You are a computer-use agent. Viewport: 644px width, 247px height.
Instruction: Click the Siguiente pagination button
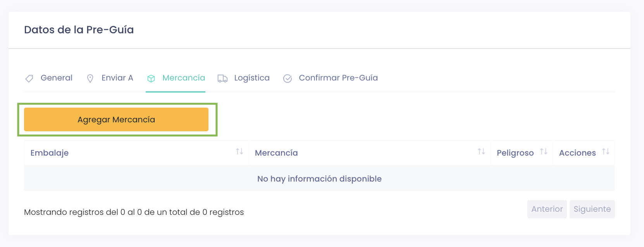[592, 209]
